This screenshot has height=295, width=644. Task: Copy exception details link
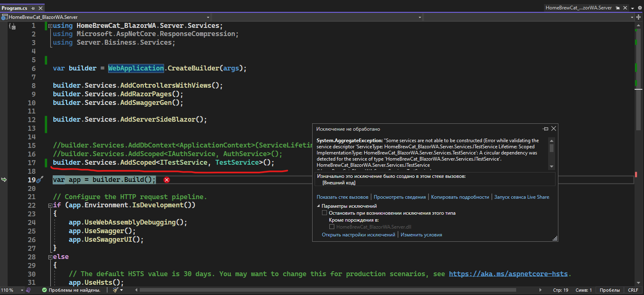tap(460, 197)
